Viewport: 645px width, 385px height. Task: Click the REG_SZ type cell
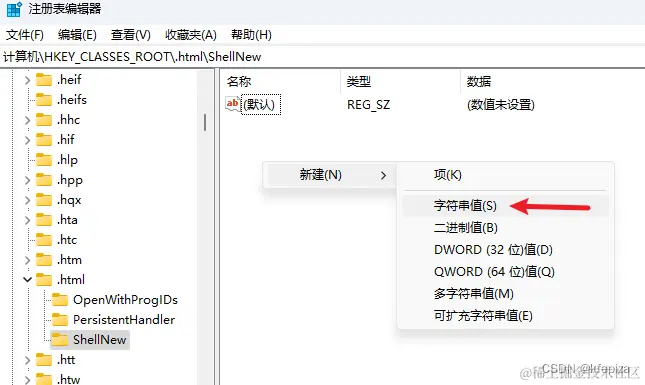369,105
